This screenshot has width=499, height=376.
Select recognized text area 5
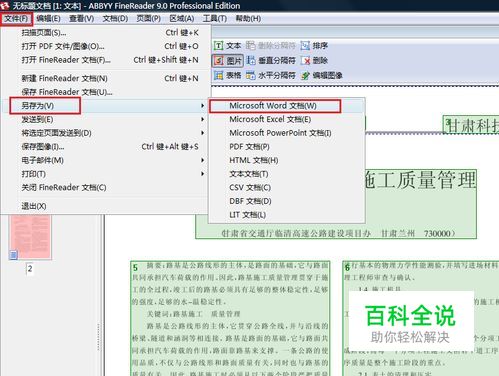click(x=230, y=318)
